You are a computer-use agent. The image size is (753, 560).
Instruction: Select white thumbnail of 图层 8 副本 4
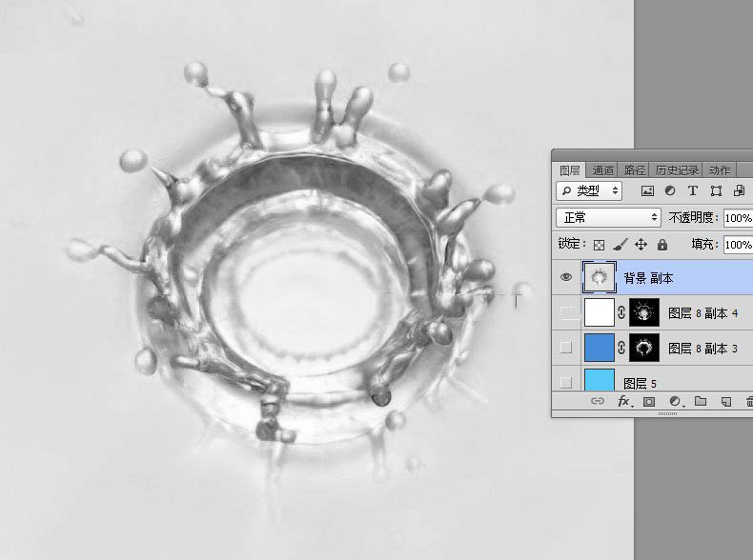coord(599,312)
